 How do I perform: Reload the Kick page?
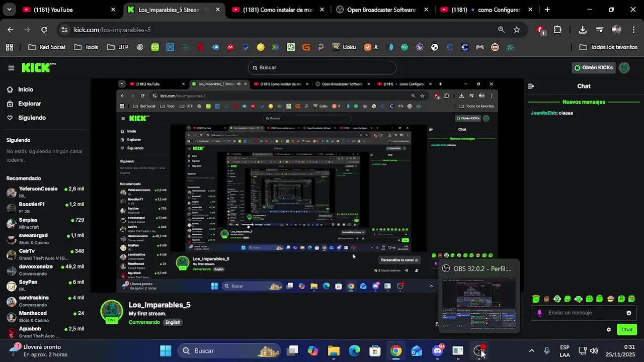click(x=44, y=30)
